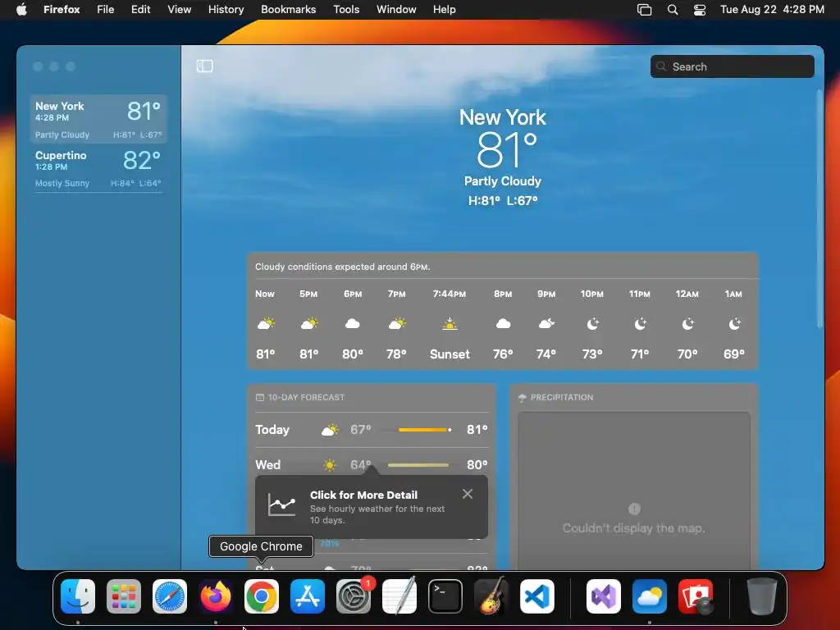The image size is (840, 630).
Task: Open GarageBand from the Dock
Action: pos(491,596)
